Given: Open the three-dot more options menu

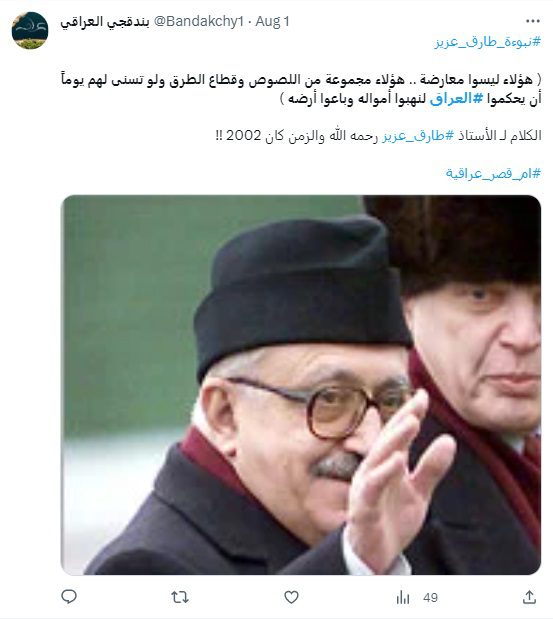Looking at the screenshot, I should (x=532, y=21).
